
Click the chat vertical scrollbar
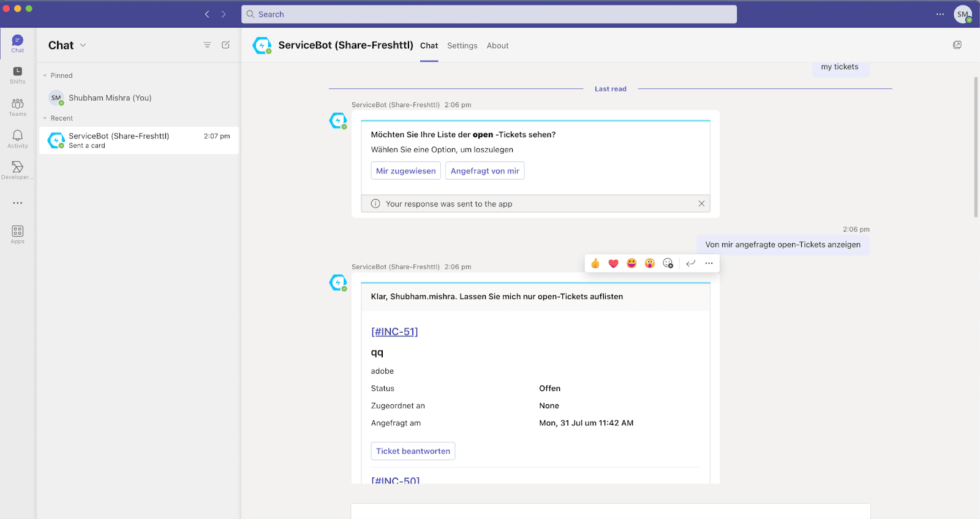(976, 147)
